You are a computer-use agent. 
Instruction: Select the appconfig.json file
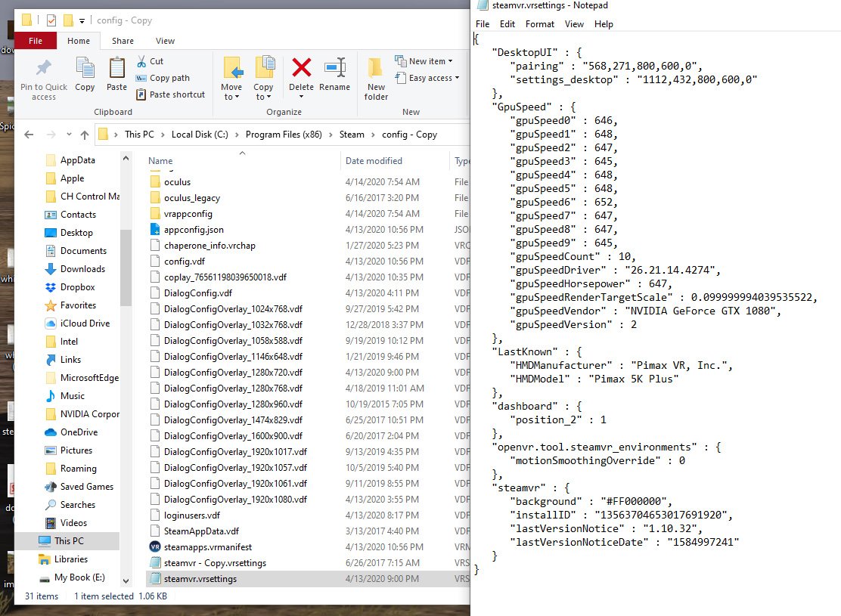(x=194, y=230)
